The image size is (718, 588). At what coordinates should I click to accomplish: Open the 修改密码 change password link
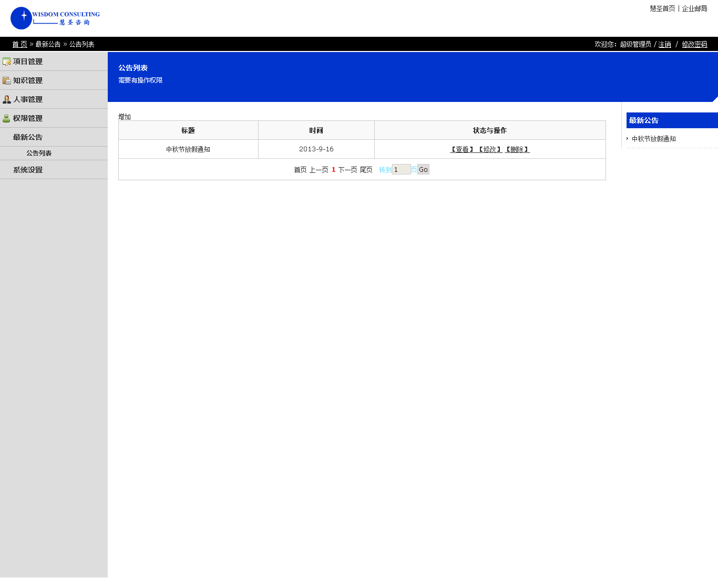click(694, 45)
